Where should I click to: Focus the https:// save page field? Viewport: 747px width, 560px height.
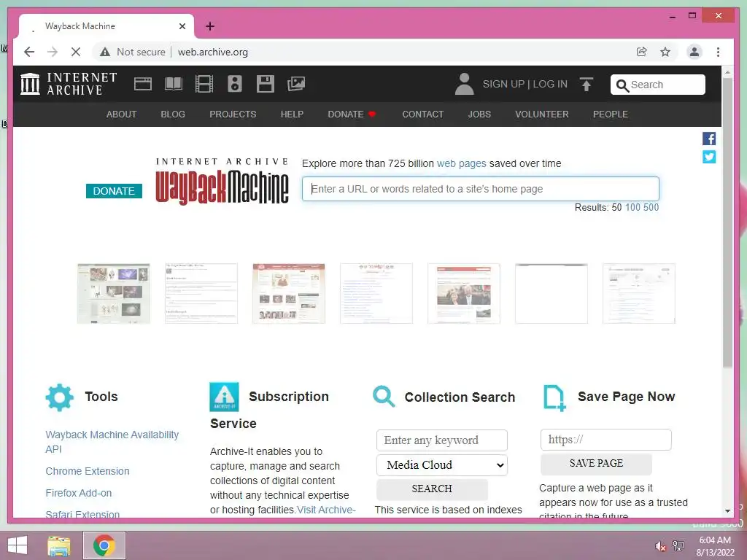(606, 440)
